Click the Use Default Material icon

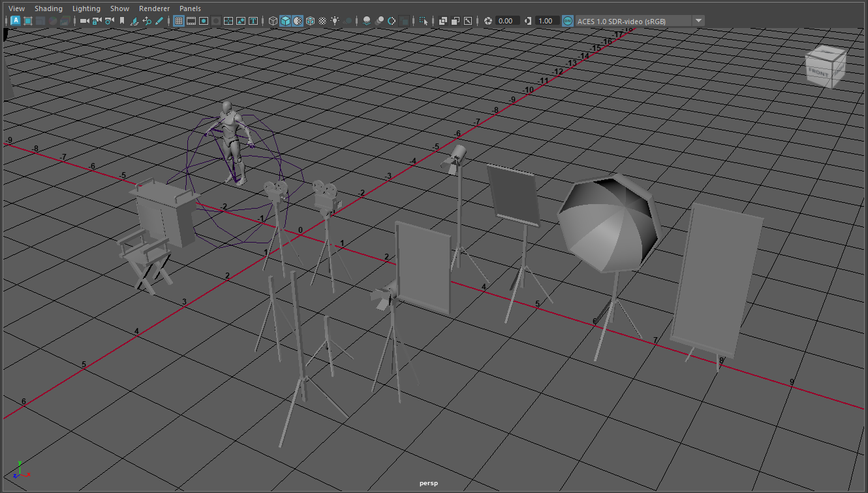(298, 21)
